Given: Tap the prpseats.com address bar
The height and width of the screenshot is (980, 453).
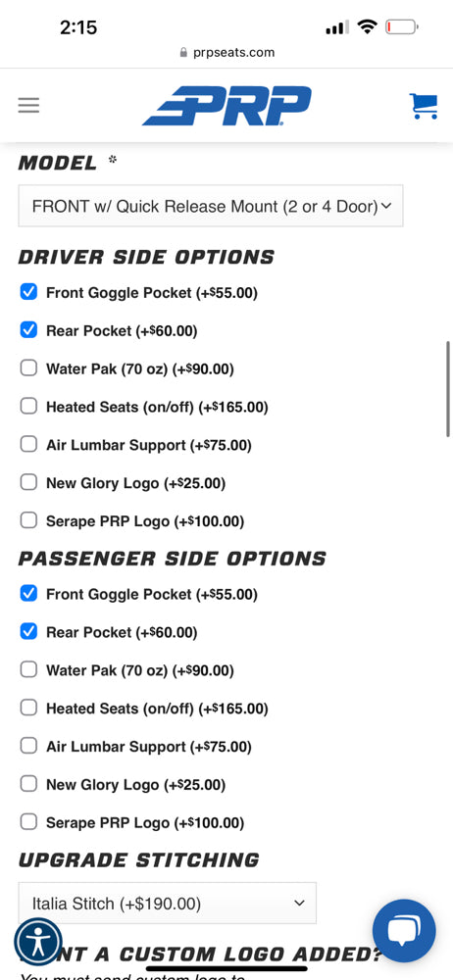Looking at the screenshot, I should [226, 53].
